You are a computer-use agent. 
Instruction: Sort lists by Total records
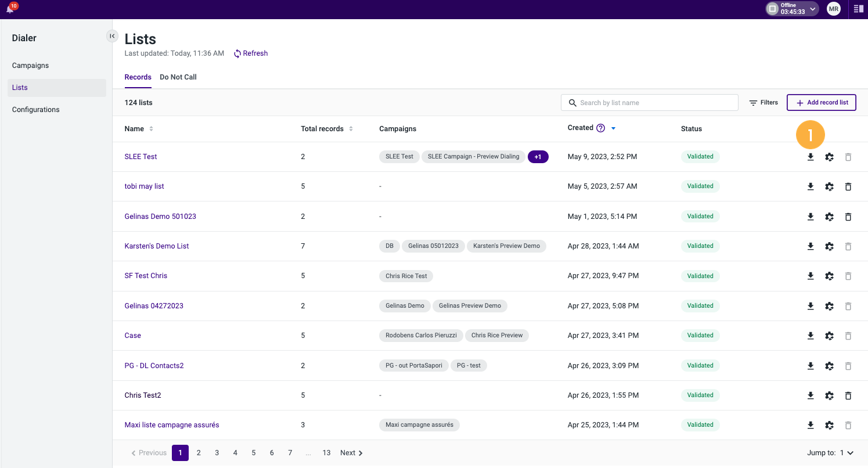click(351, 129)
